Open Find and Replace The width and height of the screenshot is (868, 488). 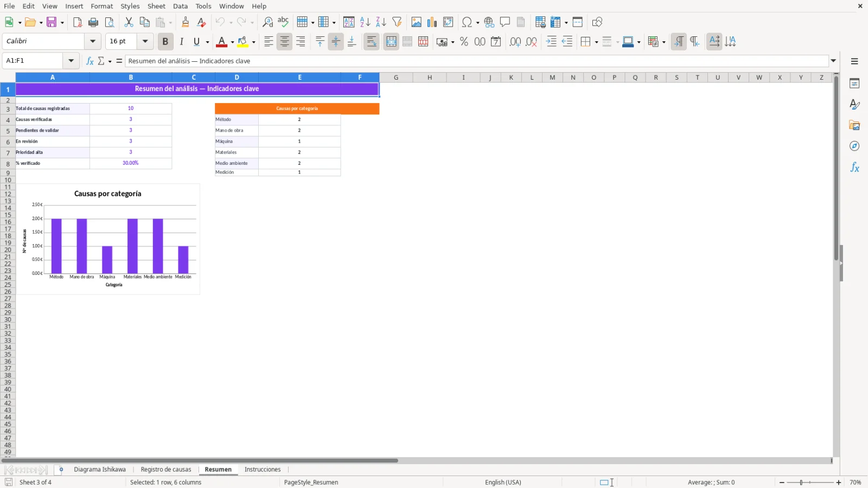(267, 22)
